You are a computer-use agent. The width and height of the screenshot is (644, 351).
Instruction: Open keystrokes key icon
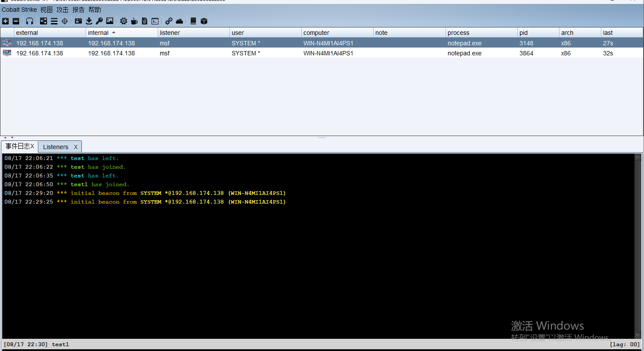[99, 21]
